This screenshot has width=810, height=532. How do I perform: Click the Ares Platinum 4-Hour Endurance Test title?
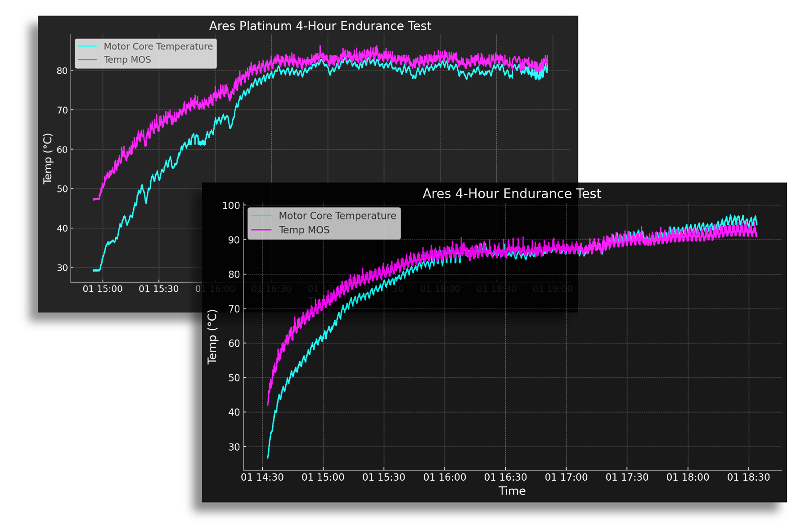(x=320, y=26)
